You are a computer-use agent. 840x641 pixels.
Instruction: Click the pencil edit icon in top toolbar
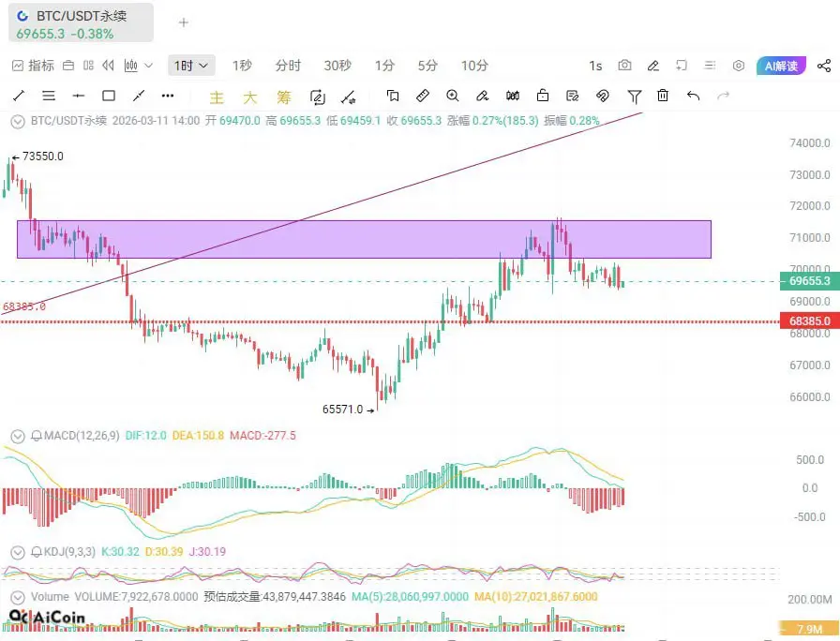[x=653, y=66]
